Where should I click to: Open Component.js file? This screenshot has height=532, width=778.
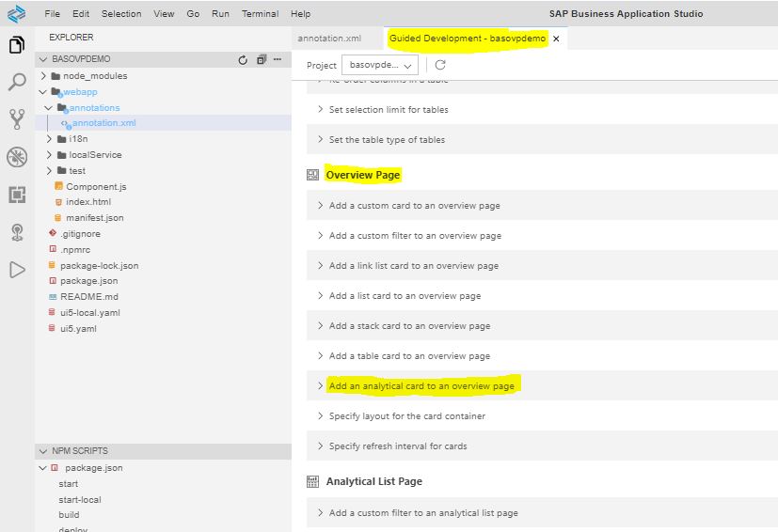pyautogui.click(x=96, y=186)
